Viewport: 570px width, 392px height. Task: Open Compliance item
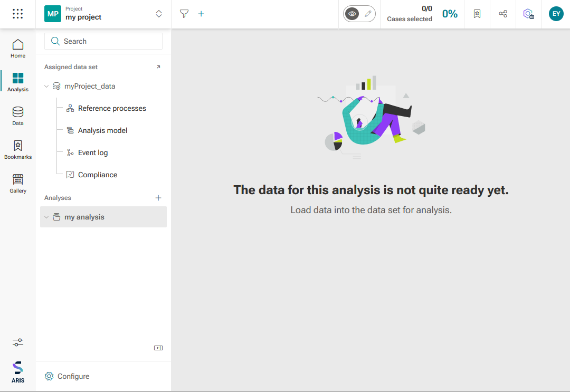pyautogui.click(x=98, y=175)
